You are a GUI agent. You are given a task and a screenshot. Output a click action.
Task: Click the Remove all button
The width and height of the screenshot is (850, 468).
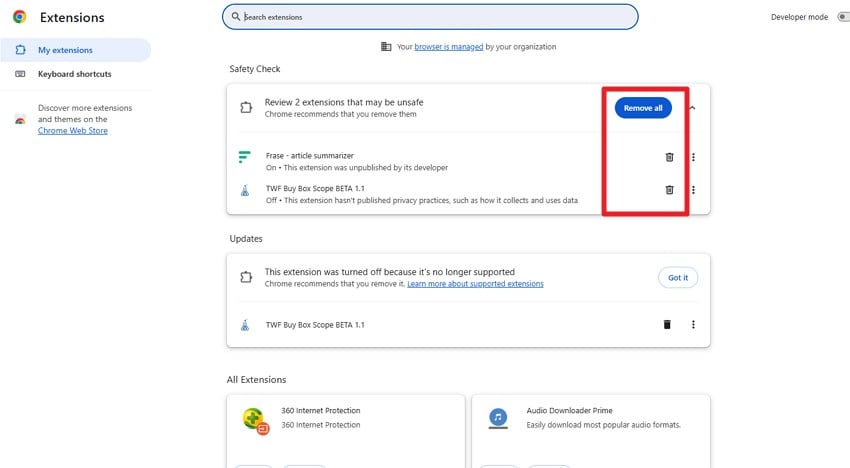click(x=643, y=108)
